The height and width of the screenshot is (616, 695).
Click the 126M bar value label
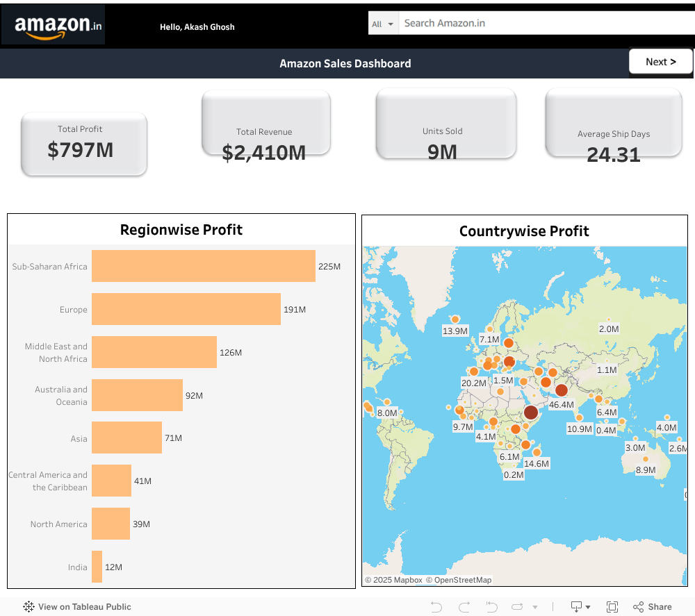[x=231, y=353]
